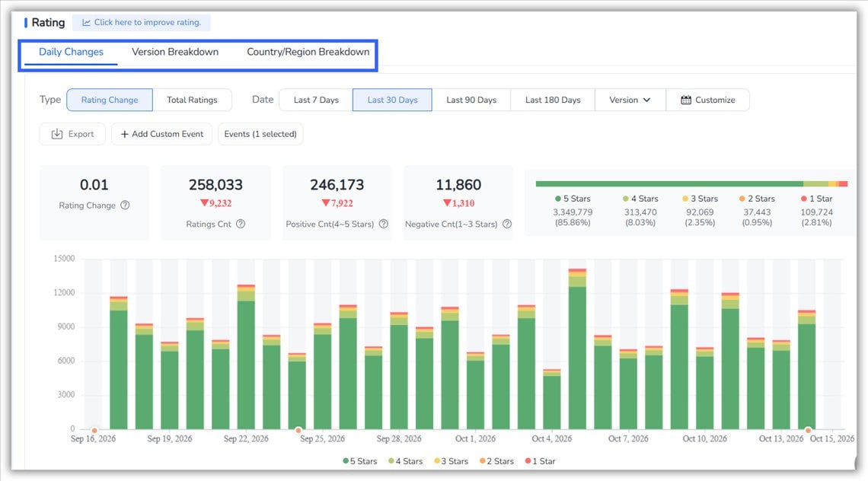Open the Customize date picker

click(x=708, y=100)
